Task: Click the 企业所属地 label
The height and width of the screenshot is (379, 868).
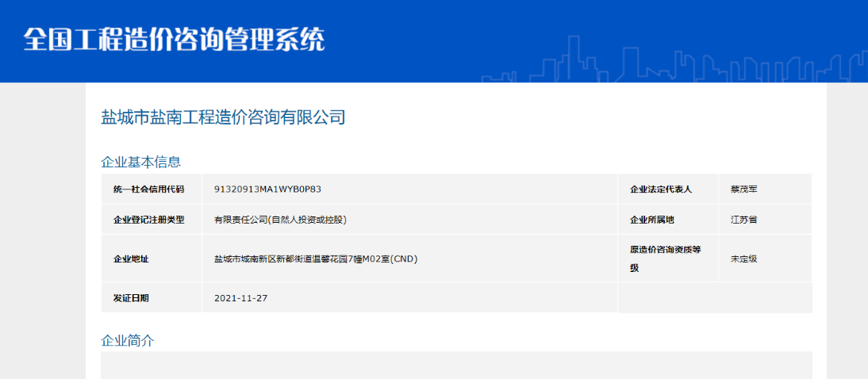Action: pyautogui.click(x=652, y=220)
